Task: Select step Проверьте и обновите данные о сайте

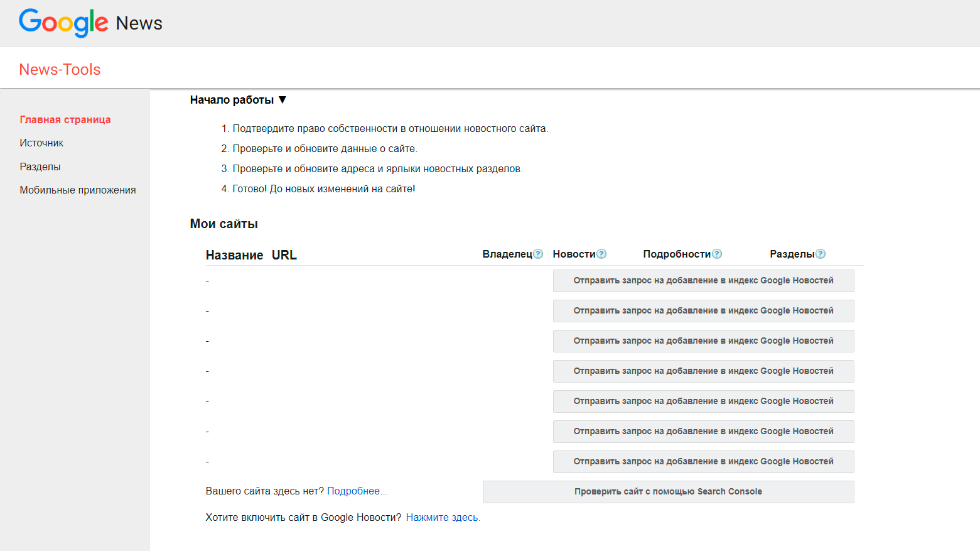Action: pos(325,149)
